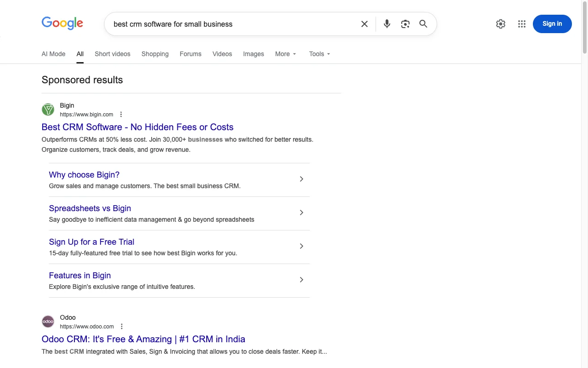Click the Sign in button

click(552, 23)
